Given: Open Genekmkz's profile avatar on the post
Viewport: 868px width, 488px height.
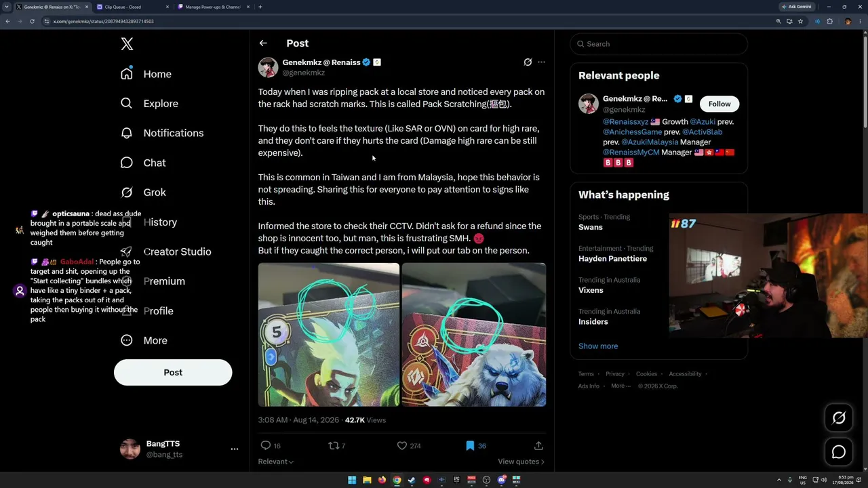Looking at the screenshot, I should [x=268, y=67].
